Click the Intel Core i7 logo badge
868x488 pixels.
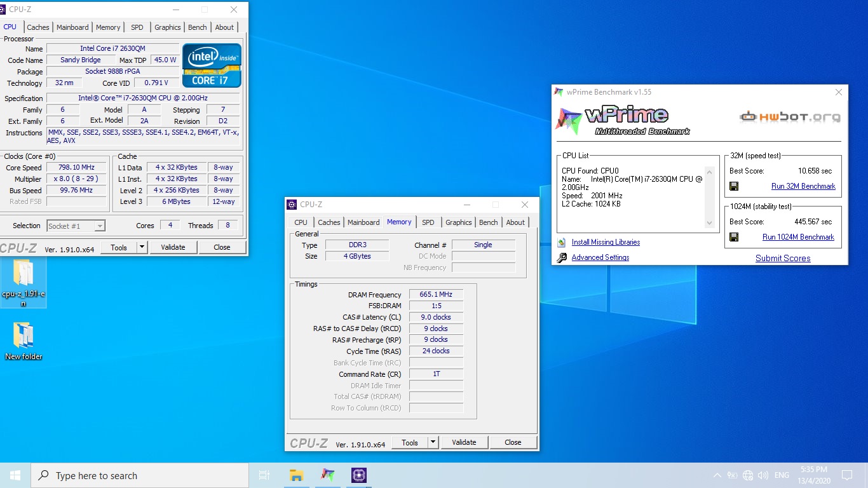pos(212,65)
